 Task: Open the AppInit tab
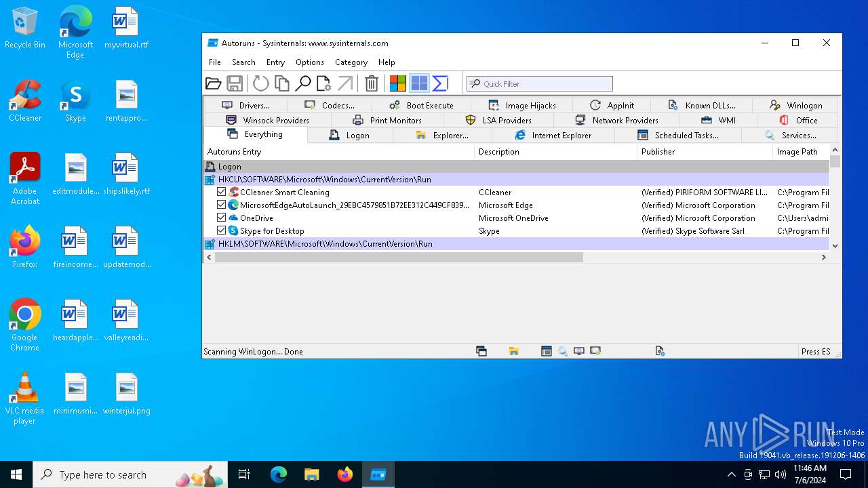click(x=612, y=105)
